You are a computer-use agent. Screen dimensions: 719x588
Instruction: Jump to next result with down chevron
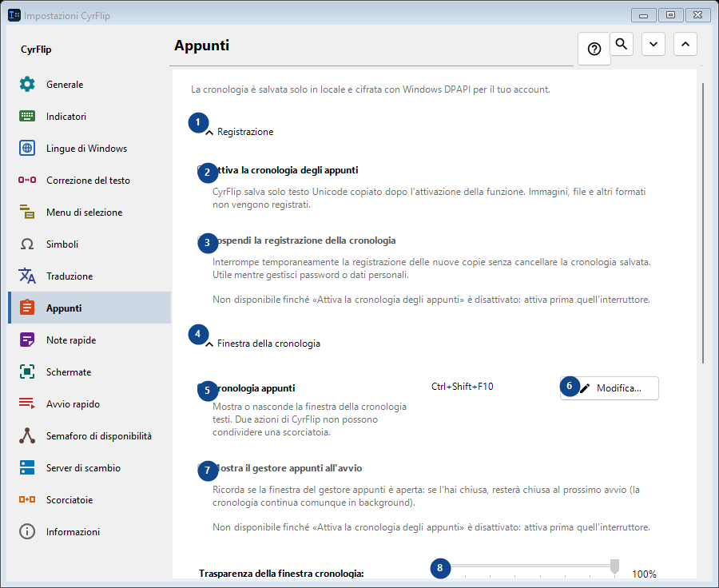pyautogui.click(x=653, y=44)
